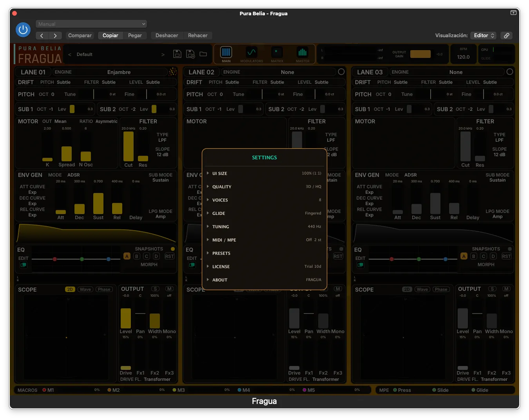529x420 pixels.
Task: Click the M4 macro blue dot
Action: click(239, 390)
